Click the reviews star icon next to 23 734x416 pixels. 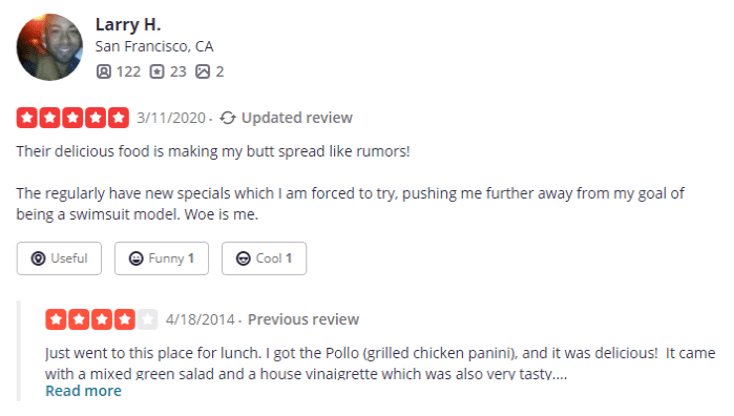pyautogui.click(x=157, y=72)
